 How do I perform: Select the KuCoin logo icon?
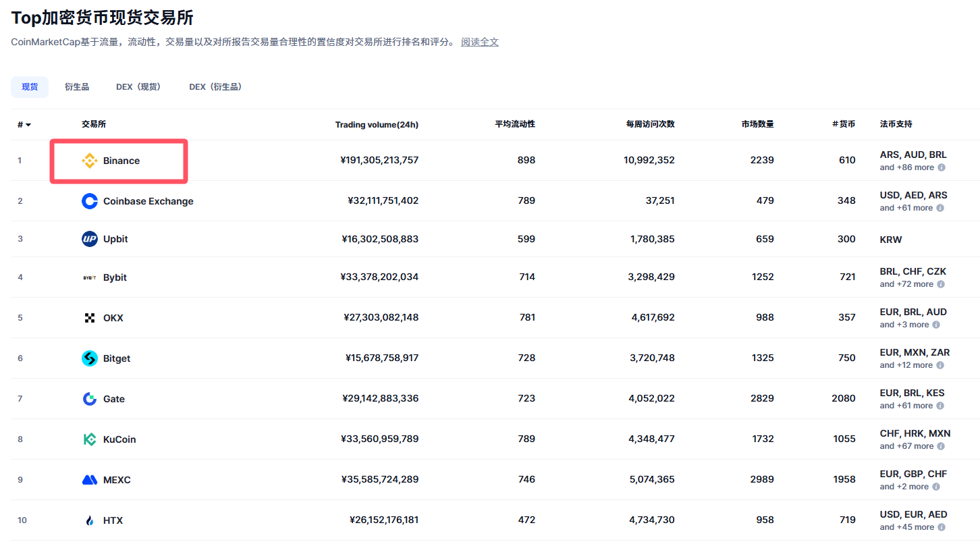click(x=89, y=439)
